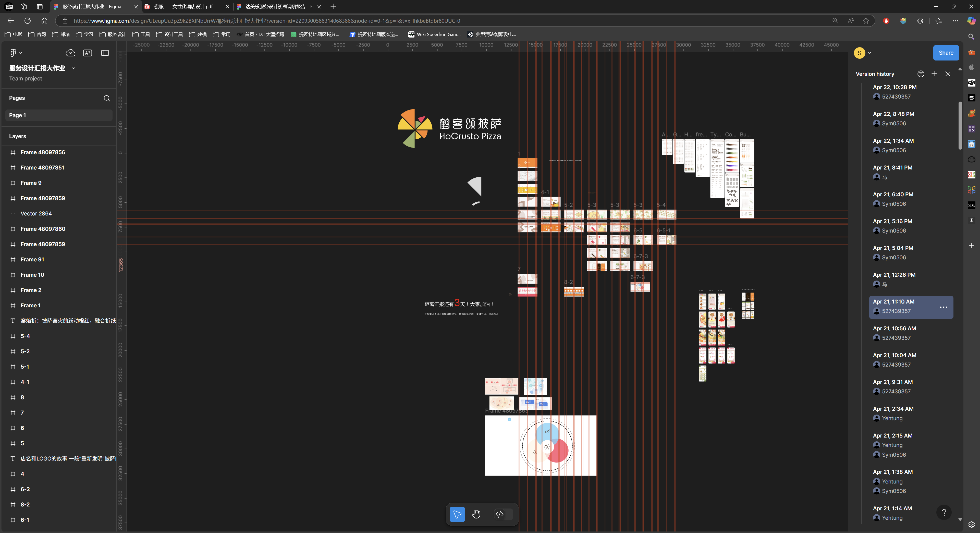This screenshot has height=533, width=980.
Task: Select the Move cursor tool
Action: [x=457, y=514]
